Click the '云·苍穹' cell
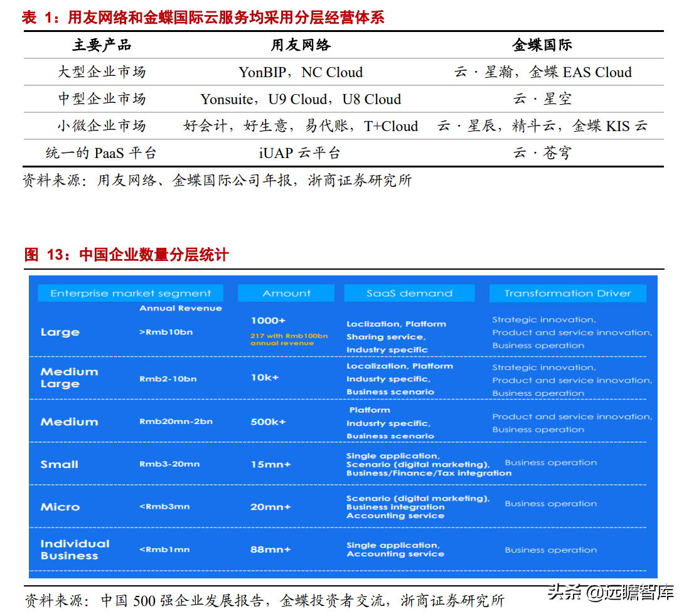The width and height of the screenshot is (689, 616). pos(543,153)
